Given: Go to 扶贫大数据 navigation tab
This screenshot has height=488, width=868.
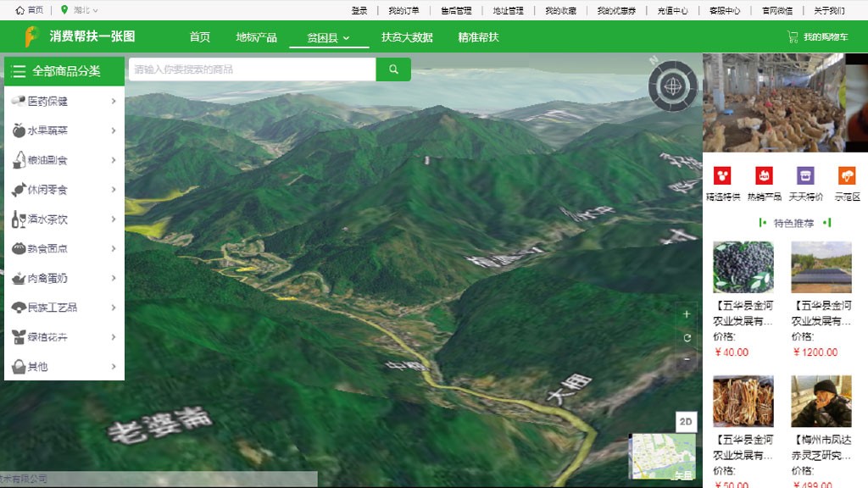Looking at the screenshot, I should tap(407, 37).
